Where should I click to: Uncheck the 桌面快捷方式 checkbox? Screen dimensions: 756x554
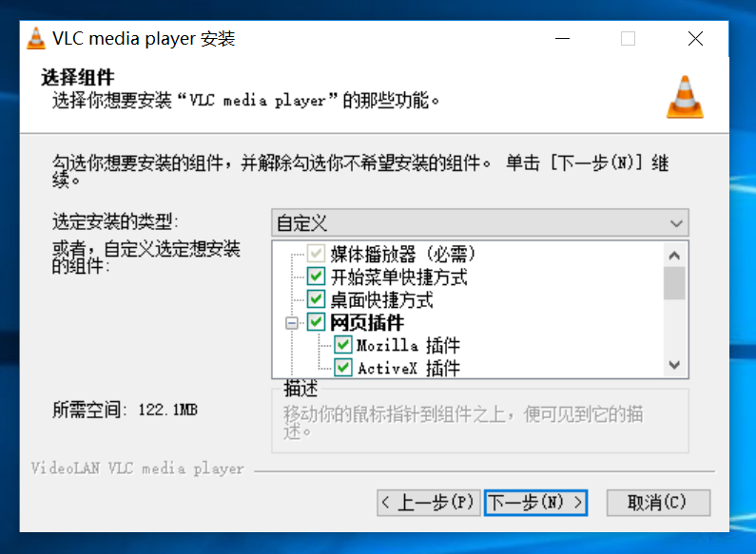(316, 299)
